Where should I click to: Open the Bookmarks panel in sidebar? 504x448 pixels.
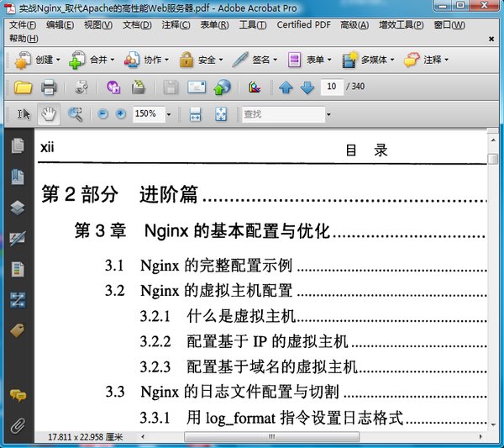tap(18, 177)
